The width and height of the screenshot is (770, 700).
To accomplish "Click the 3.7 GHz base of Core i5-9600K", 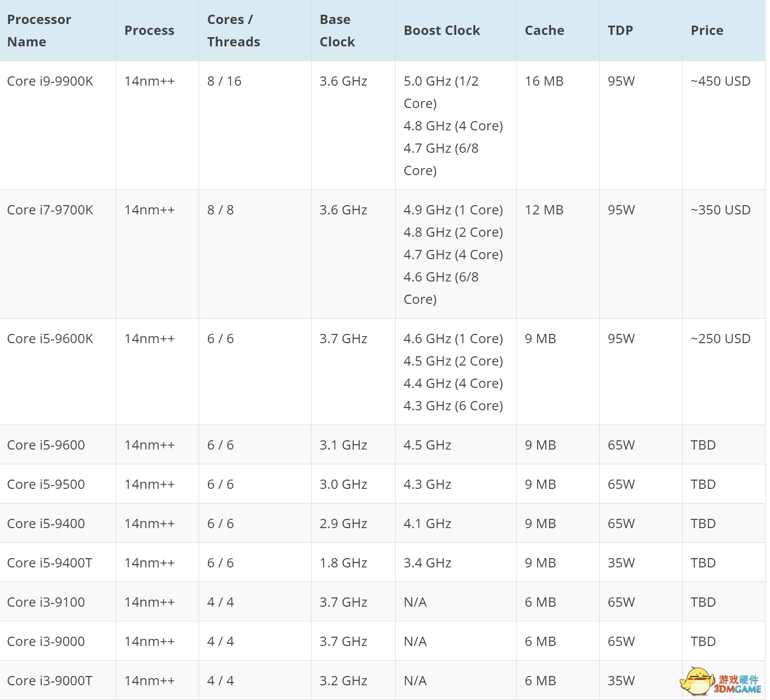I will [x=343, y=339].
